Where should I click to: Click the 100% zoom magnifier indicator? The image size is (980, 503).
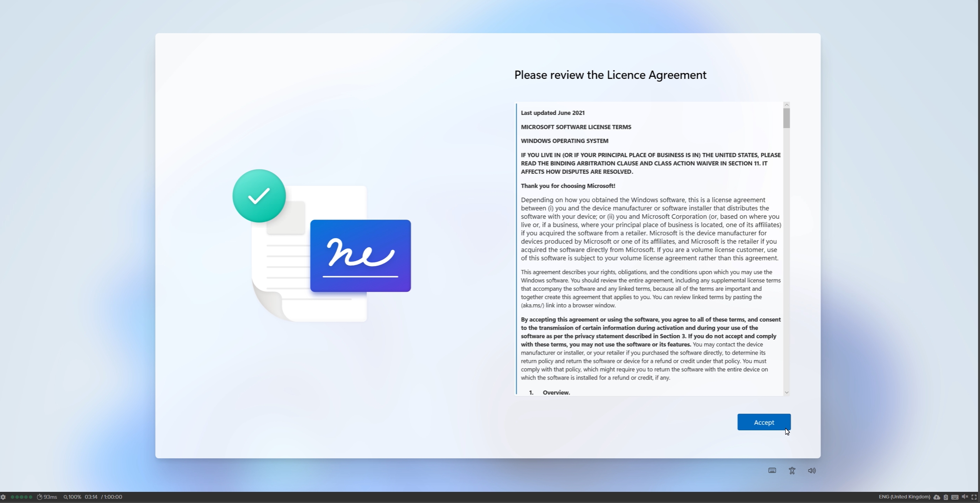[x=72, y=497]
